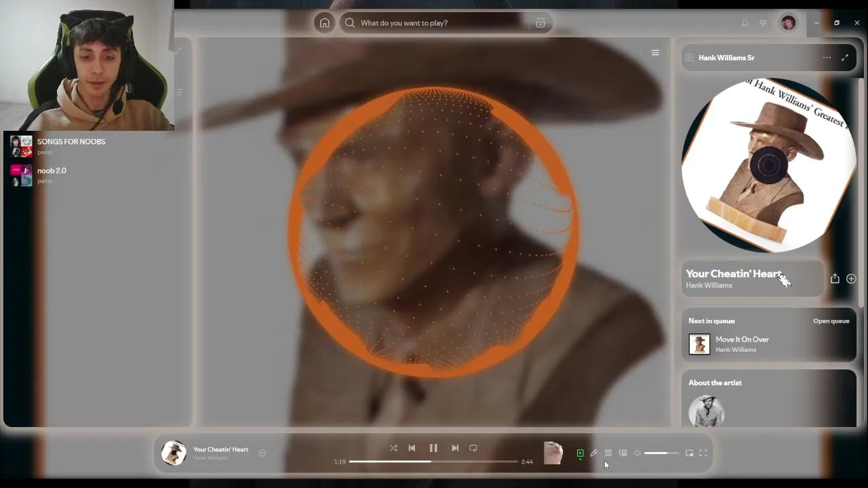The width and height of the screenshot is (868, 488).
Task: Open the notifications bell
Action: coord(745,23)
